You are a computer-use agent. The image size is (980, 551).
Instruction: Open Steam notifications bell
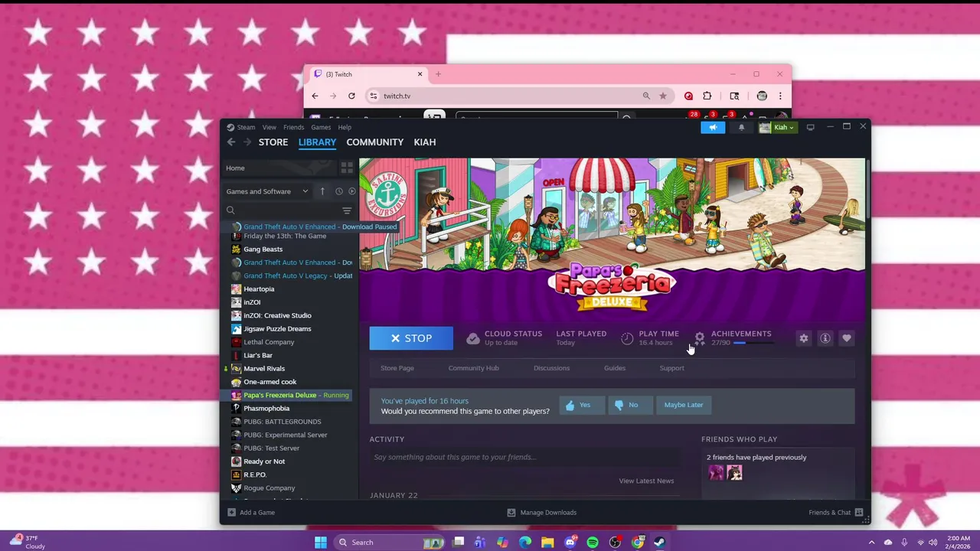click(x=741, y=128)
